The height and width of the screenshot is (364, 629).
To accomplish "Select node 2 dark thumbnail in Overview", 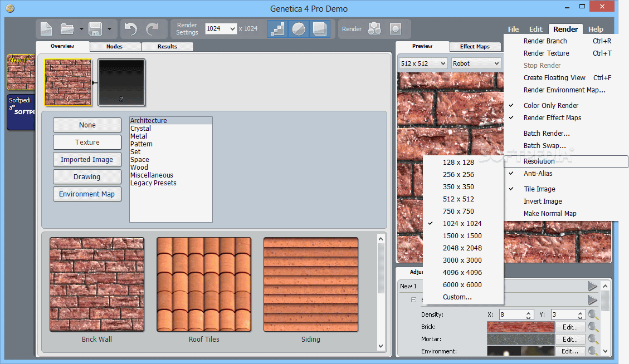I will pyautogui.click(x=121, y=82).
